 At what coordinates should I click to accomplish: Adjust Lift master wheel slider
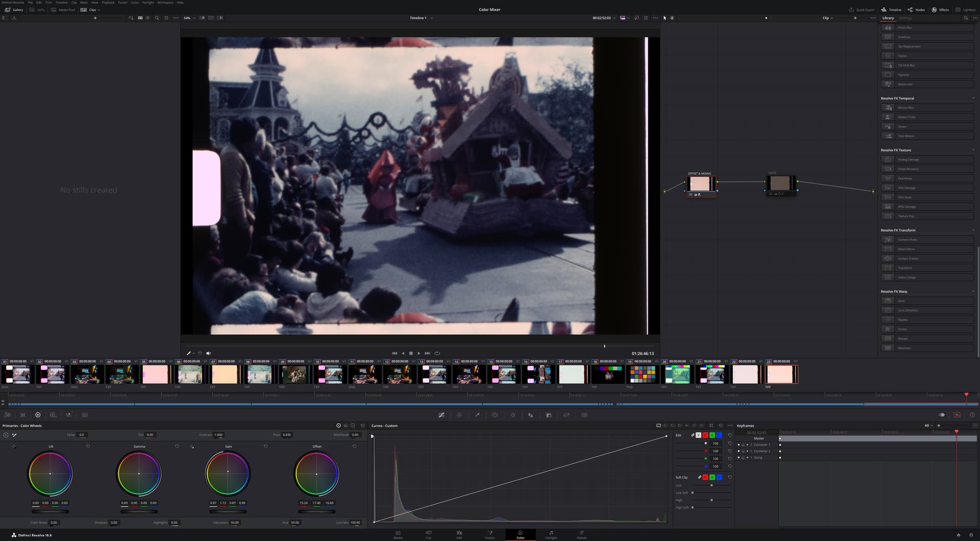point(50,511)
